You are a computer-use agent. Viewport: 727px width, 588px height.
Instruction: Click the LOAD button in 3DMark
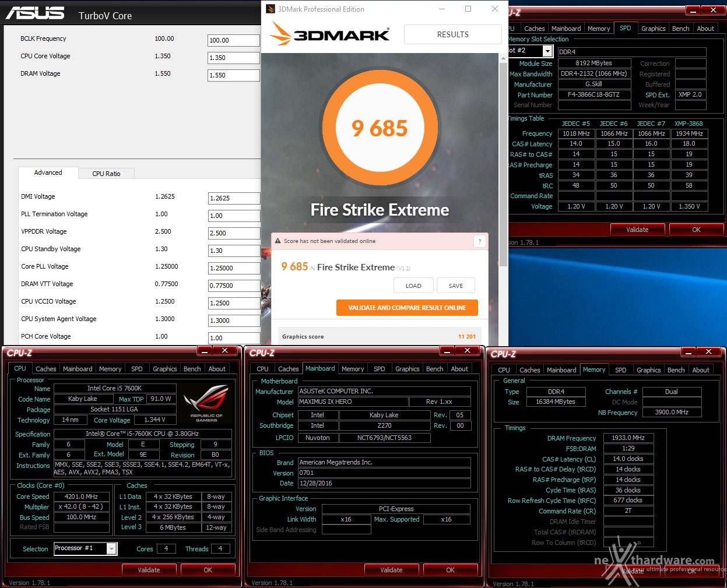coord(413,286)
